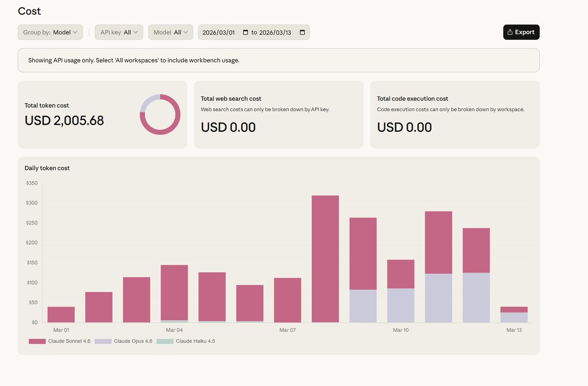
Task: Click the start date 2026/03/01 field
Action: (219, 32)
